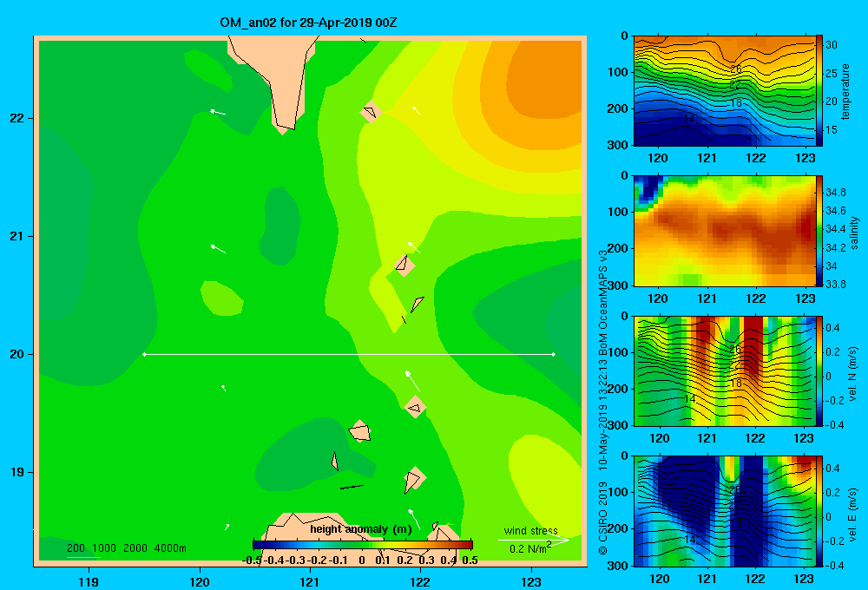Click the vertical 'salinity' axis label

(x=855, y=233)
